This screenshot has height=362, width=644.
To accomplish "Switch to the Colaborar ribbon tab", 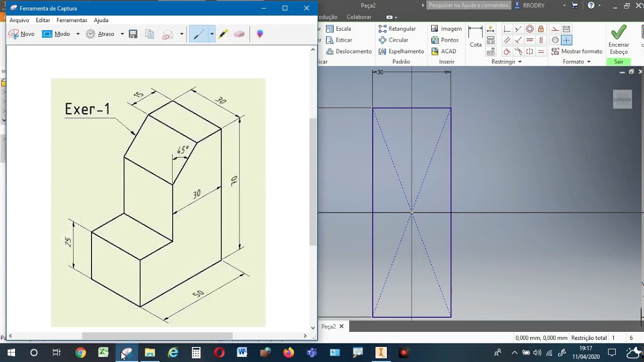I will coord(359,17).
